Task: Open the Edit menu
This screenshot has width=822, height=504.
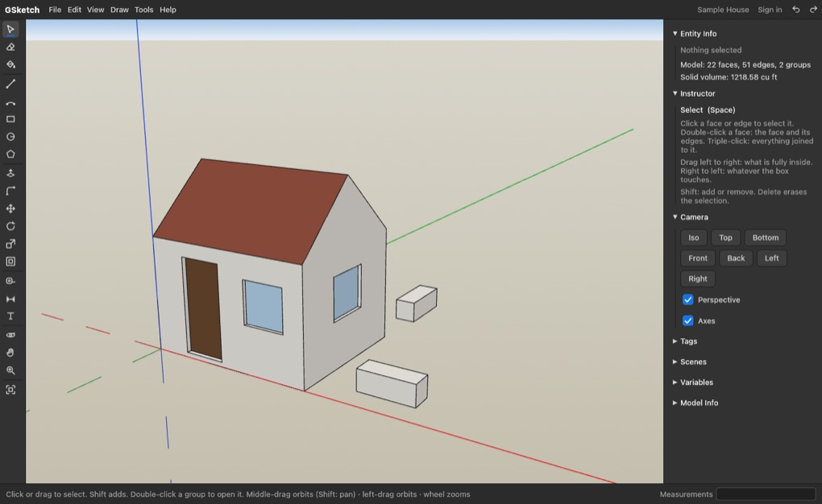Action: pyautogui.click(x=74, y=10)
